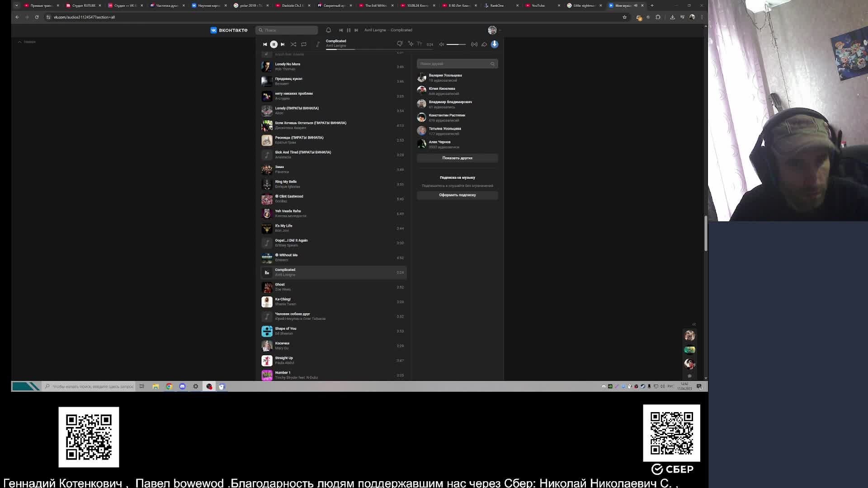Image resolution: width=868 pixels, height=488 pixels.
Task: Share the current track
Action: click(484, 44)
